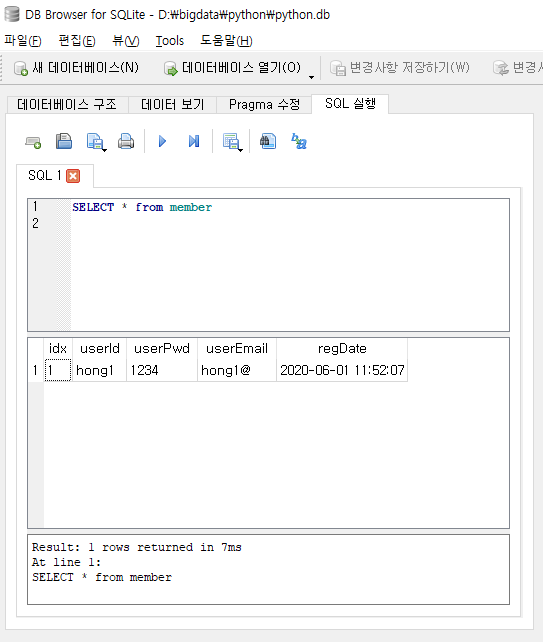Viewport: 543px width, 642px height.
Task: Expand the 데이터베이스 열기 dropdown arrow
Action: pyautogui.click(x=311, y=77)
